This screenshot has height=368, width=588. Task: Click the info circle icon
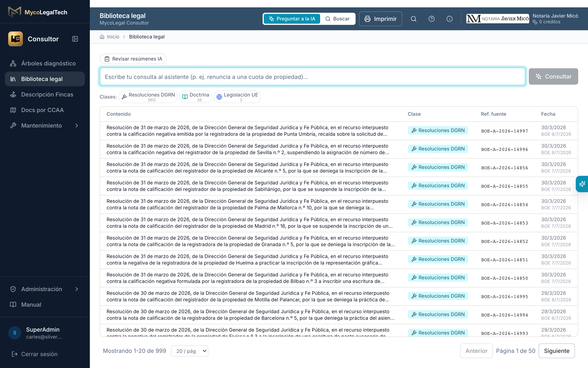click(450, 19)
